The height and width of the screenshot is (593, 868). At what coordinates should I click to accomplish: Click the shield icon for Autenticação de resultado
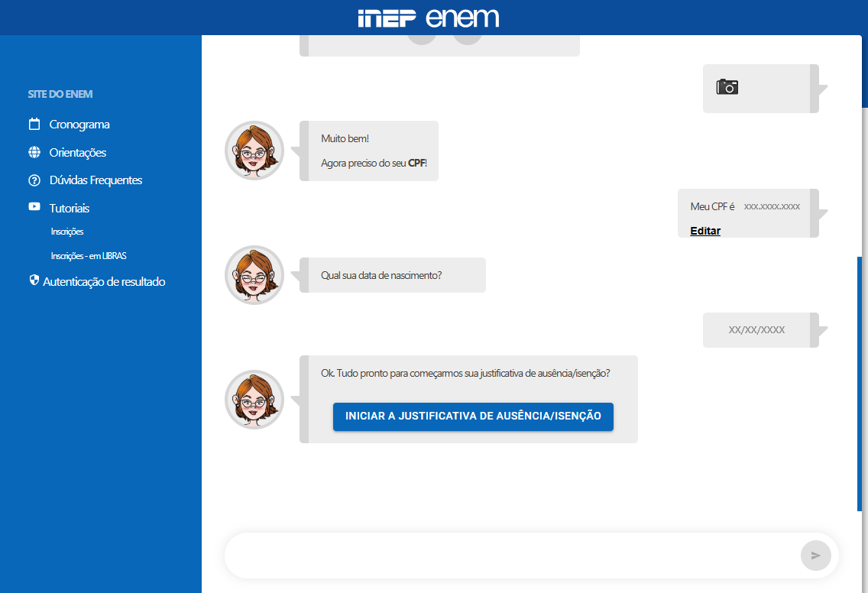[x=34, y=280]
